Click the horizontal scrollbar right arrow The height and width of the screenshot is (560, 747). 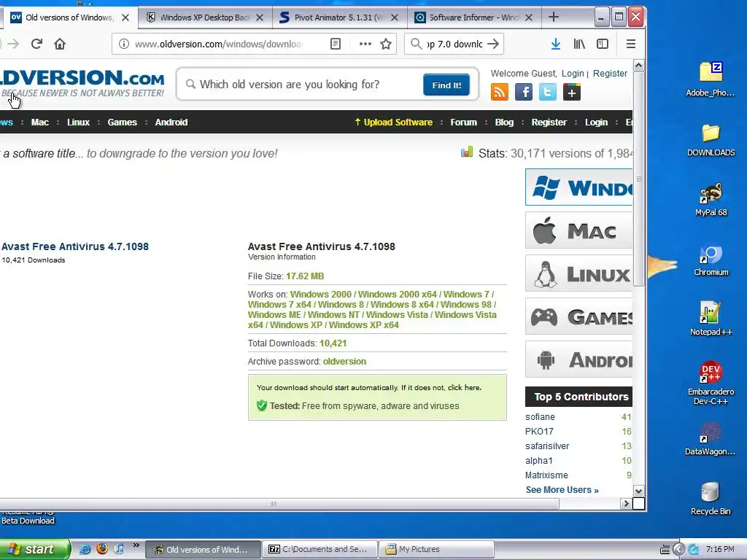626,503
